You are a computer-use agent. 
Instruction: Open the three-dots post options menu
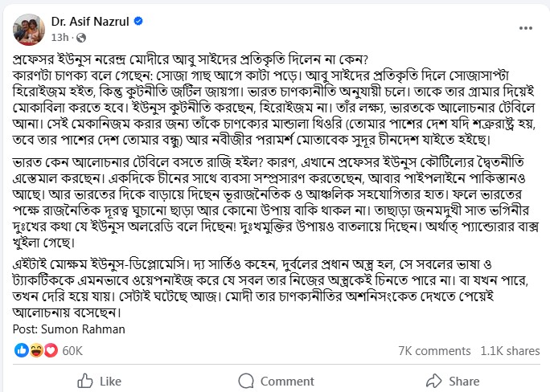pyautogui.click(x=525, y=28)
